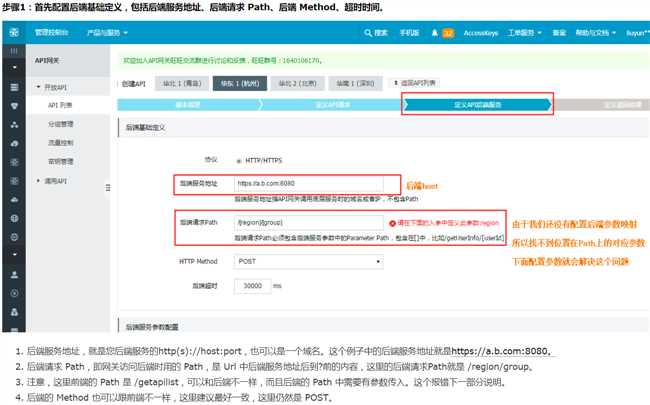Select the HTTP/HTTPS protocol radio button
This screenshot has width=650, height=405.
(x=239, y=160)
